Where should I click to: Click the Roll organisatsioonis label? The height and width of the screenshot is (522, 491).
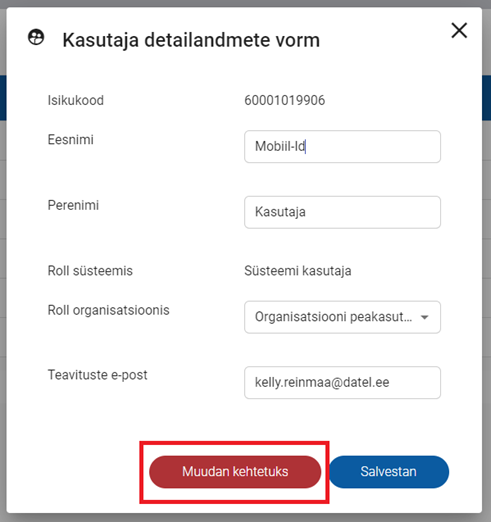coord(109,310)
